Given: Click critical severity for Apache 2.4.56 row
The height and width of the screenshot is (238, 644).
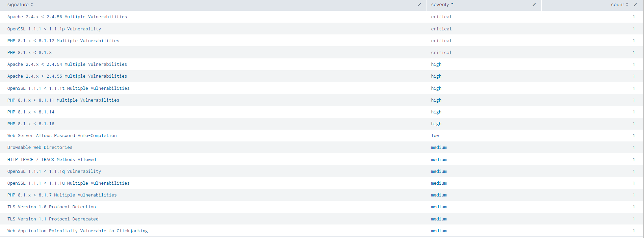Looking at the screenshot, I should [x=441, y=17].
